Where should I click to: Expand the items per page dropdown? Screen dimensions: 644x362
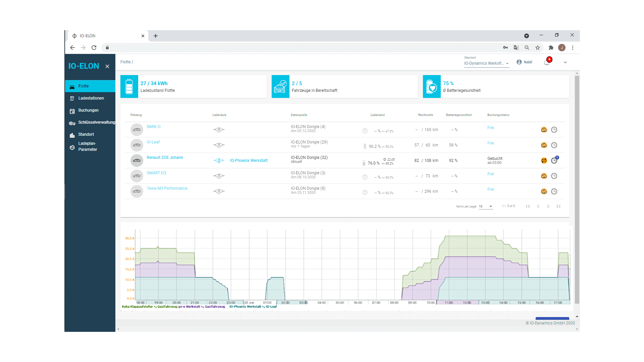pyautogui.click(x=486, y=206)
